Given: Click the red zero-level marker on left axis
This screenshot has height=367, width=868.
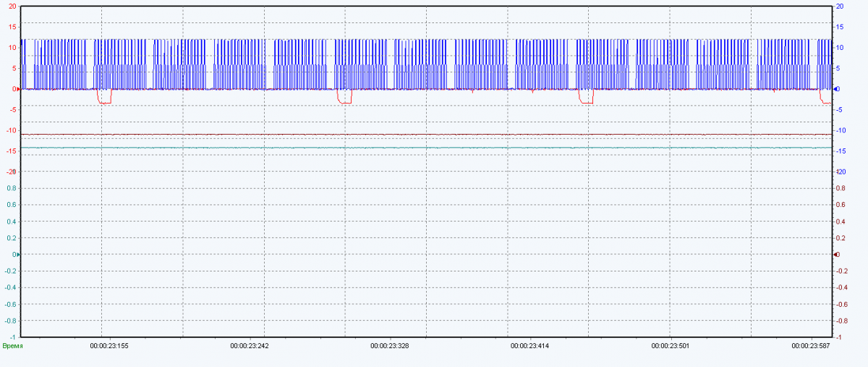Looking at the screenshot, I should click(x=19, y=89).
